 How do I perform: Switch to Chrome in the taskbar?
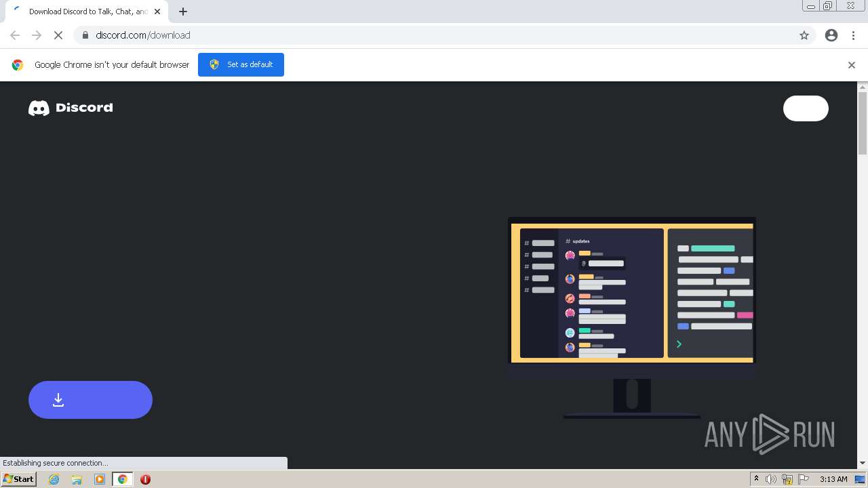pos(123,479)
